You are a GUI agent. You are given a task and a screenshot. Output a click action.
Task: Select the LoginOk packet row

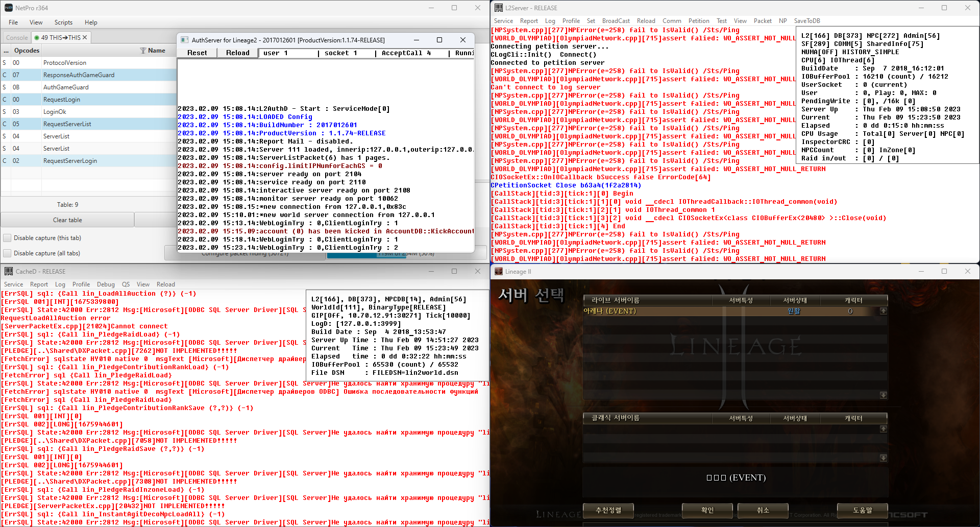click(x=89, y=112)
